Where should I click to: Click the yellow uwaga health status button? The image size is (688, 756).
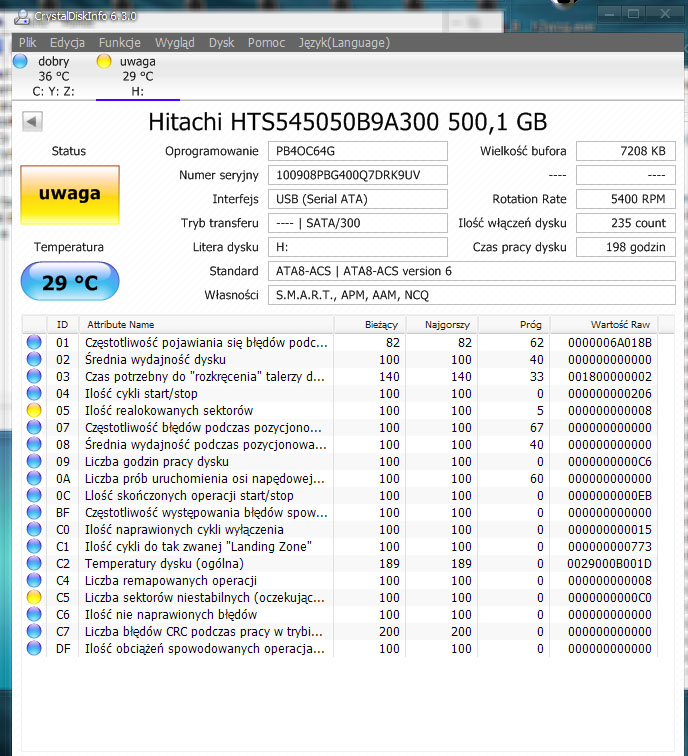70,195
